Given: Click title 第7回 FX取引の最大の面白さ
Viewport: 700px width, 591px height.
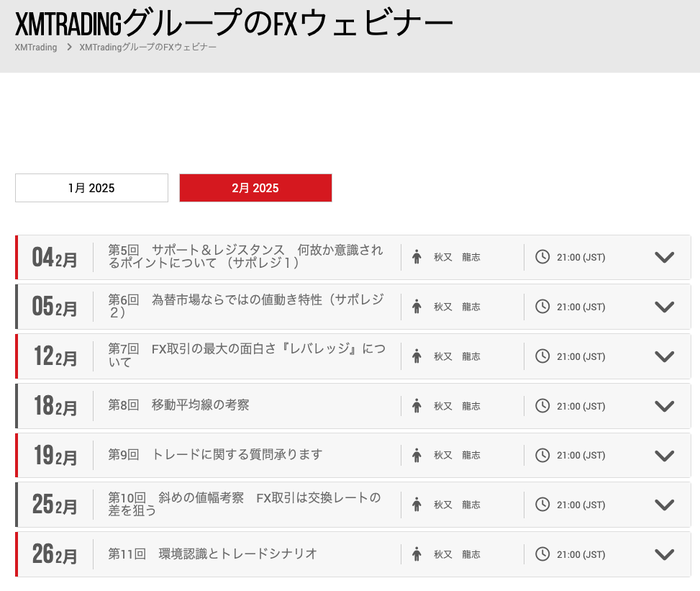Looking at the screenshot, I should click(x=247, y=356).
